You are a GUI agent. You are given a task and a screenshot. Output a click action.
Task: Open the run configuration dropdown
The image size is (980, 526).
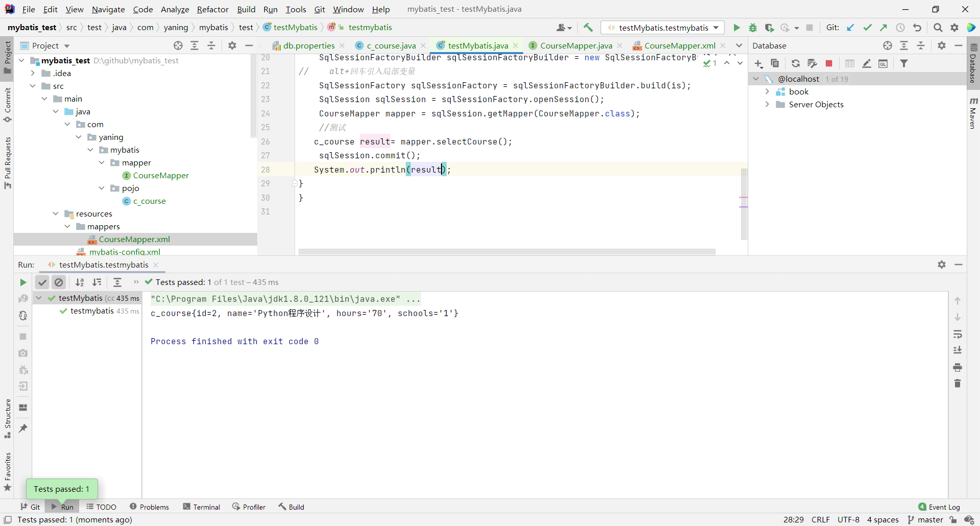(x=663, y=28)
